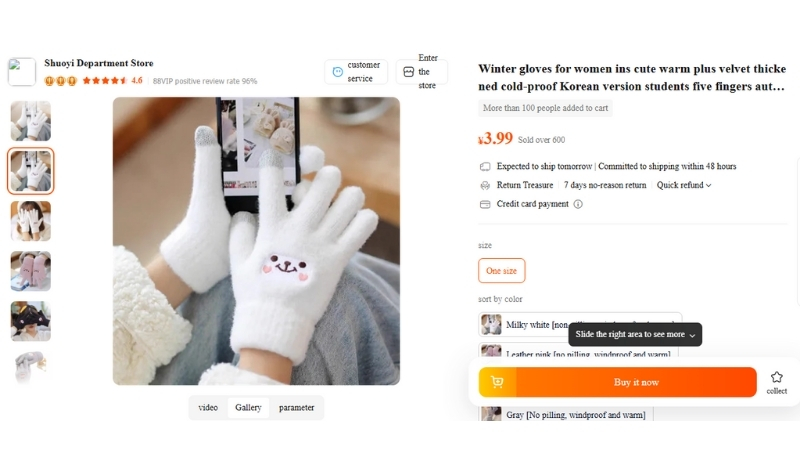Show the first glove thumbnail
Image resolution: width=800 pixels, height=450 pixels.
coord(30,121)
